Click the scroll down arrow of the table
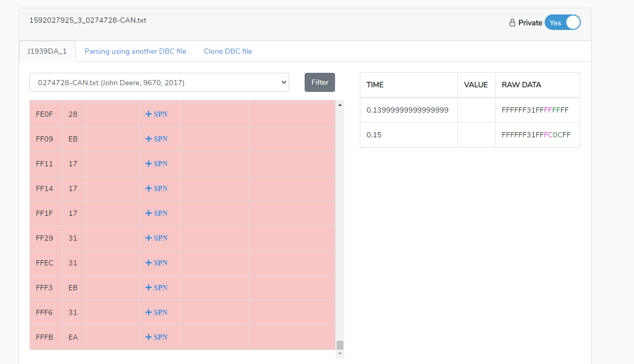Screen dimensions: 634x364 [x=340, y=354]
